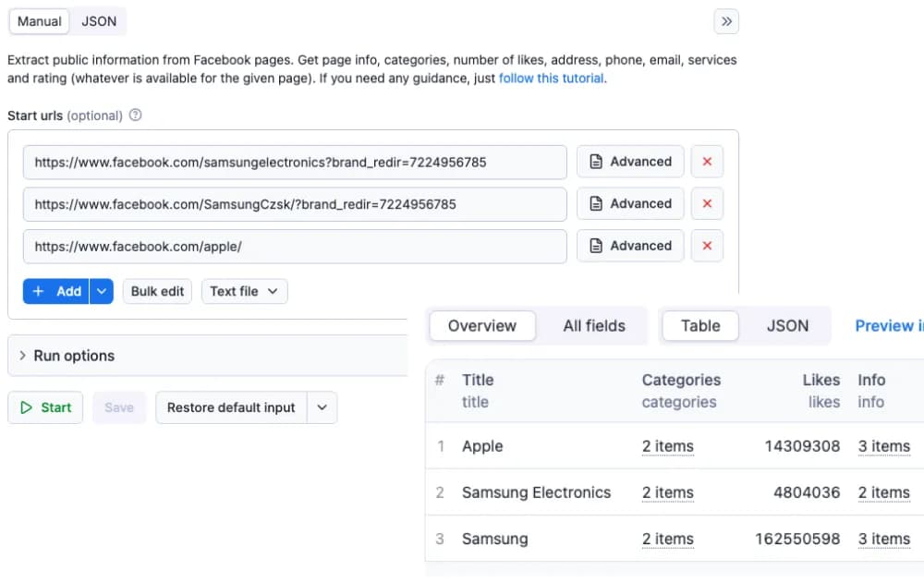The width and height of the screenshot is (924, 582).
Task: Open Advanced settings for apple URL
Action: point(630,246)
